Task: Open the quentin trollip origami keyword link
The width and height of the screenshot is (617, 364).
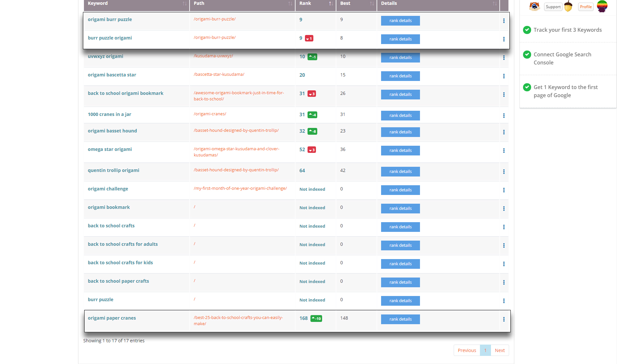Action: tap(113, 170)
